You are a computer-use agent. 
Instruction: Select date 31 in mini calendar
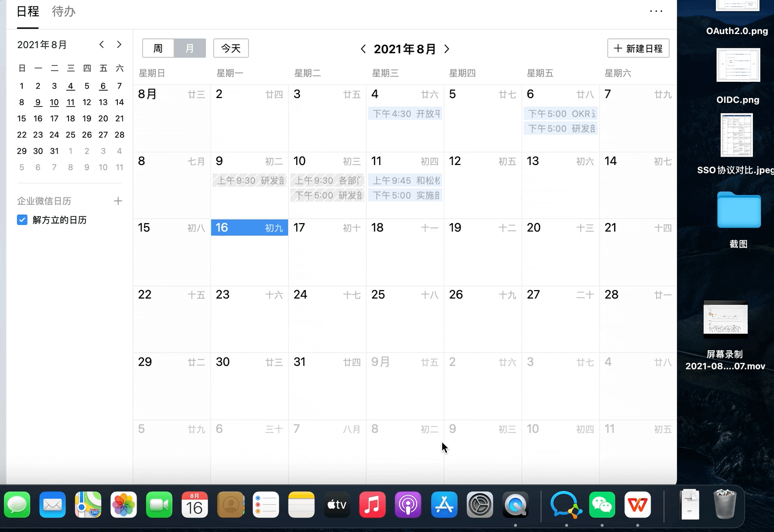(x=54, y=151)
